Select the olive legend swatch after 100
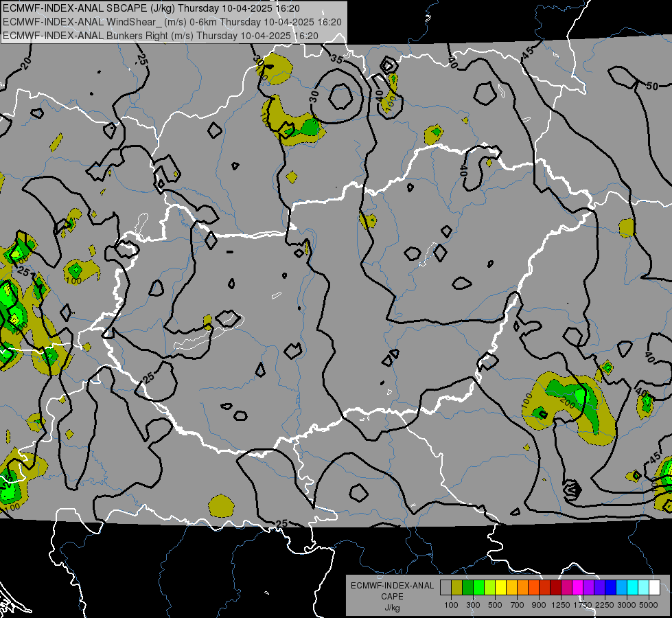672x618 pixels. (456, 587)
